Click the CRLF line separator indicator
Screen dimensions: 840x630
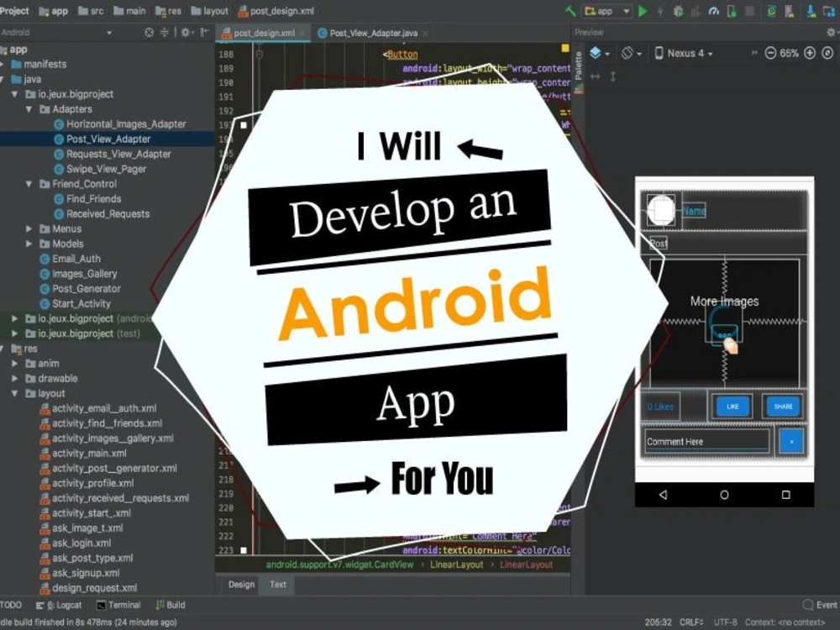691,622
